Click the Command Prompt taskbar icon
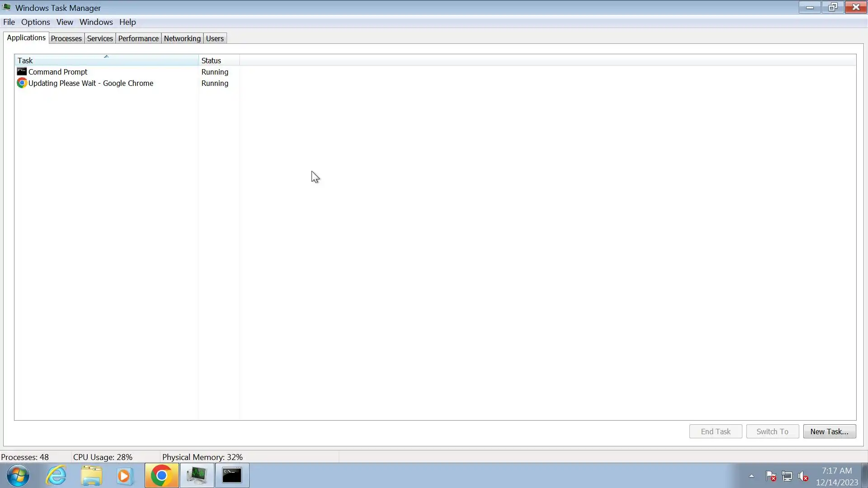Viewport: 868px width, 488px height. tap(232, 476)
